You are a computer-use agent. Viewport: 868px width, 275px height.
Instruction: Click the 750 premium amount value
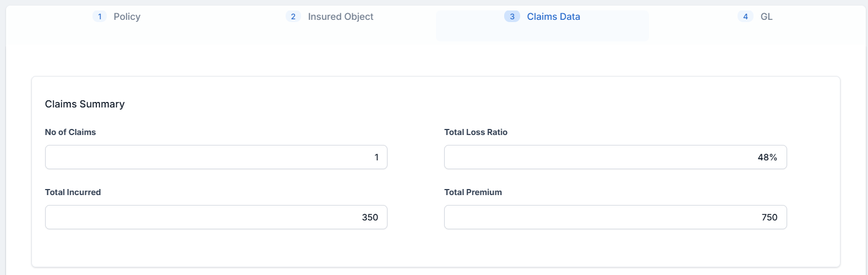[769, 217]
